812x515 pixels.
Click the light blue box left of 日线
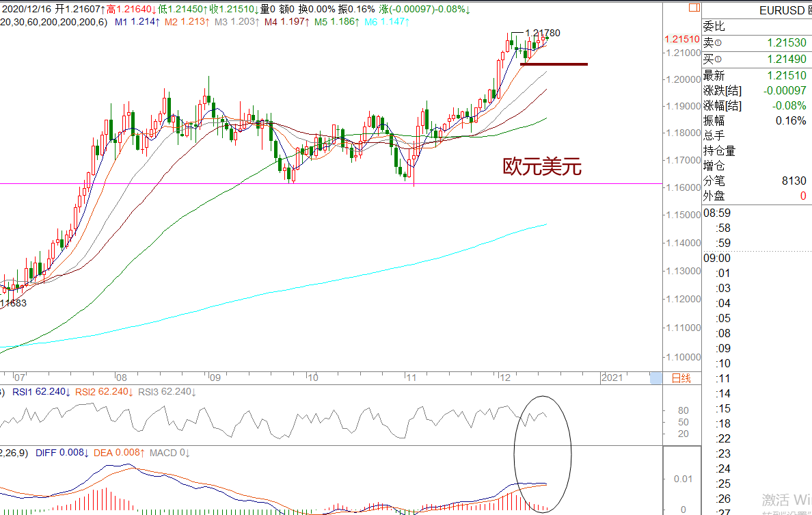pos(655,378)
